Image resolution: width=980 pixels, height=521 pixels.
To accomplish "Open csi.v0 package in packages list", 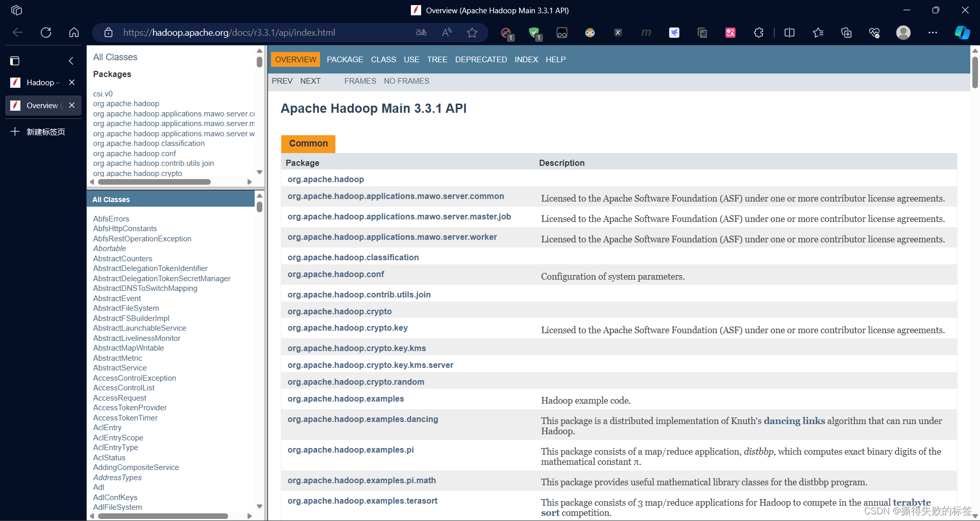I will point(103,94).
